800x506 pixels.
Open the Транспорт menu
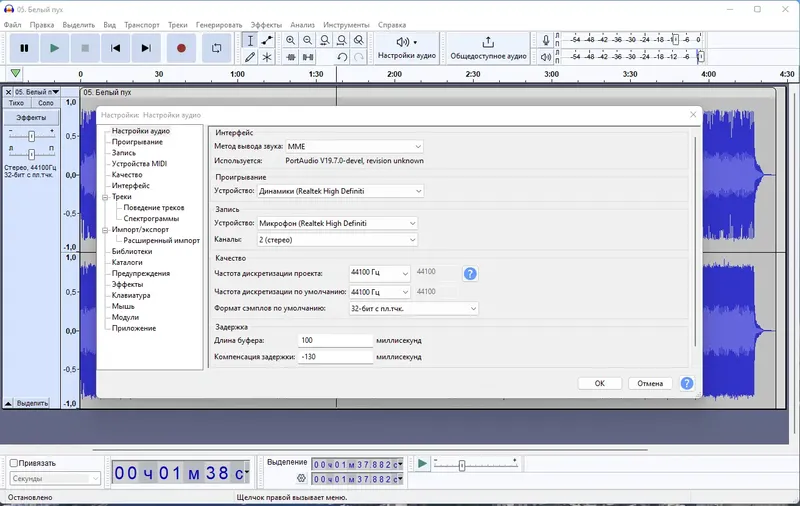(142, 24)
